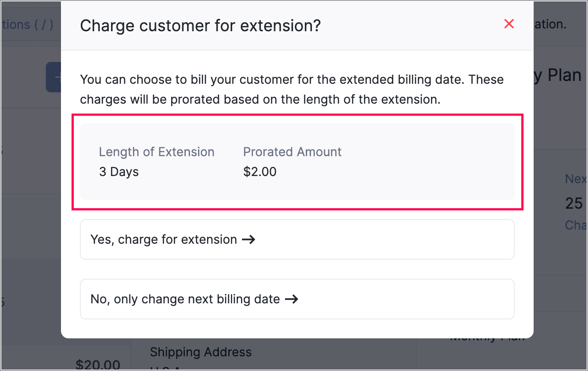Click the truncated "Nex" label on the right
Viewport: 588px width, 371px height.
(x=576, y=179)
